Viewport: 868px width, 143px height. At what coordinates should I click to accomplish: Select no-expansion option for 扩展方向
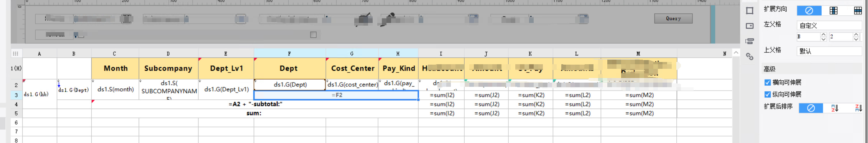[x=809, y=11]
